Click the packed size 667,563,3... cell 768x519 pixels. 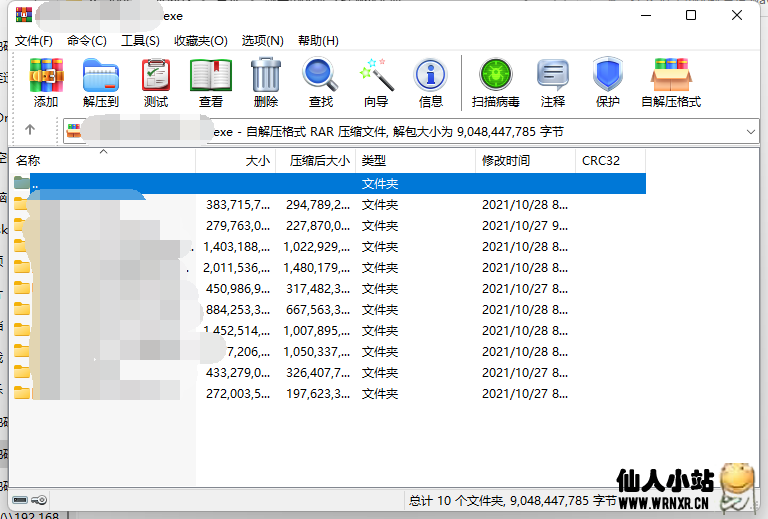tap(318, 310)
